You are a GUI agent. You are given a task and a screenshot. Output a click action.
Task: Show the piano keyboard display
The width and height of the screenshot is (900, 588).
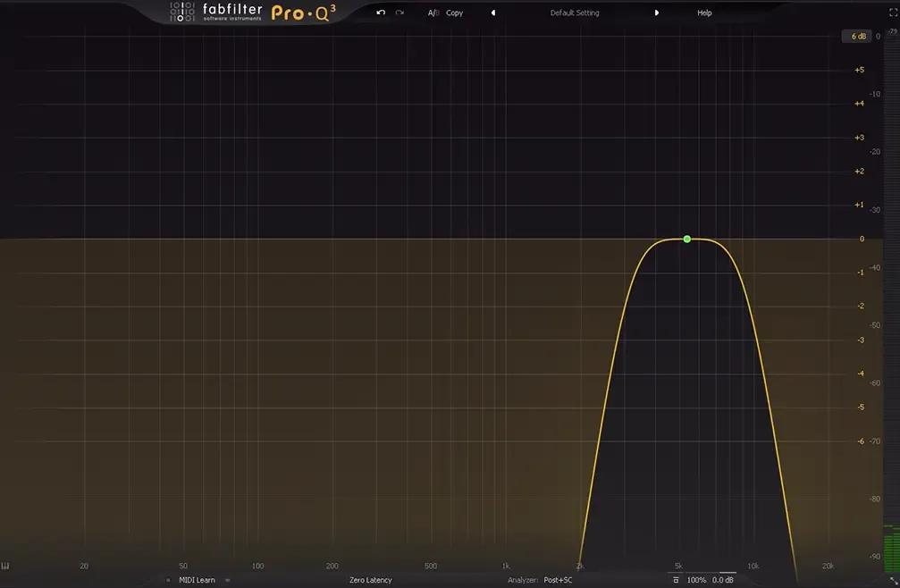click(5, 567)
